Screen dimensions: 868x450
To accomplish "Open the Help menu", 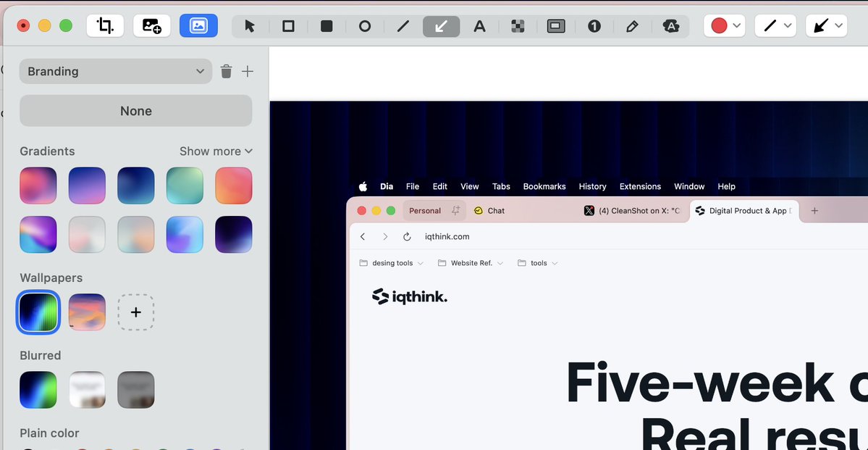I will (726, 187).
